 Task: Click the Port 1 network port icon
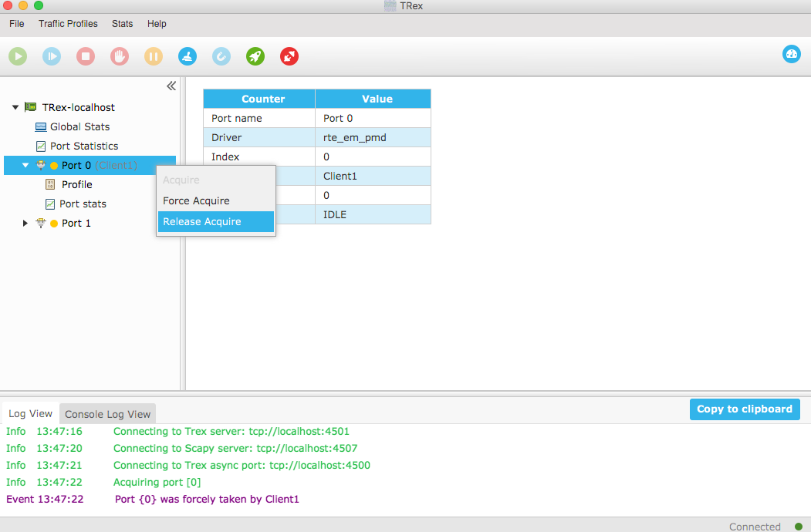41,224
